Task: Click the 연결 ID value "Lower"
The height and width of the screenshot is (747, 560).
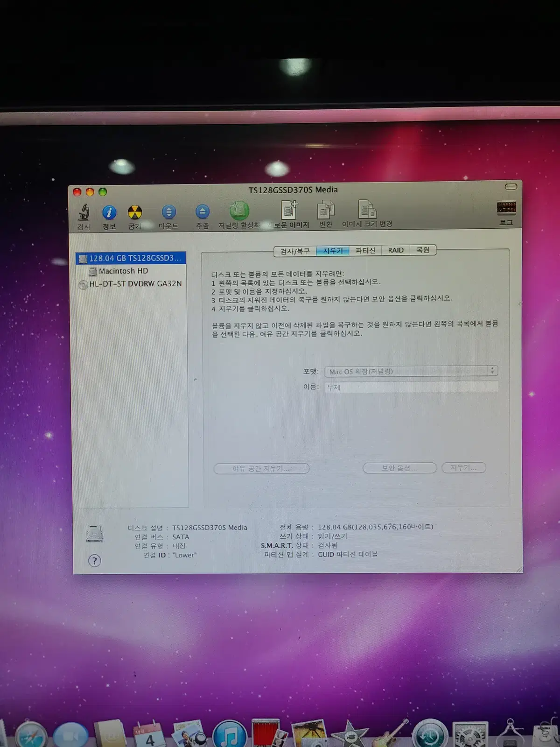Action: pyautogui.click(x=184, y=555)
